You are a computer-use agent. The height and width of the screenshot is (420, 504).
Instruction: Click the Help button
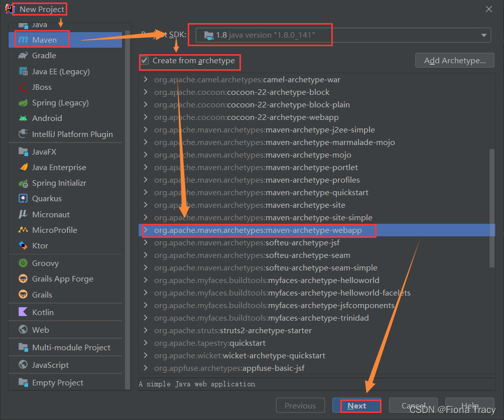469,405
